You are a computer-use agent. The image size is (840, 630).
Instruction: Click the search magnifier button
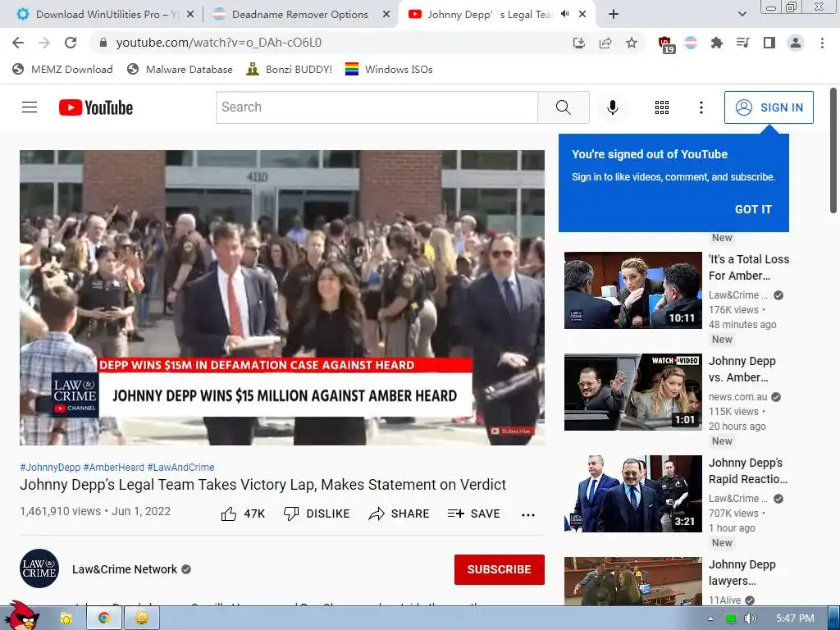[x=563, y=107]
